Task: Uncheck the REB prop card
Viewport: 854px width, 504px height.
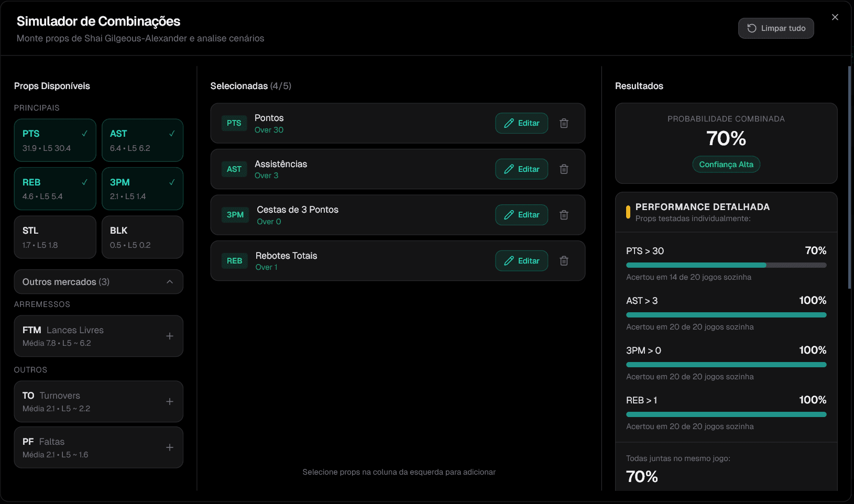Action: point(55,189)
